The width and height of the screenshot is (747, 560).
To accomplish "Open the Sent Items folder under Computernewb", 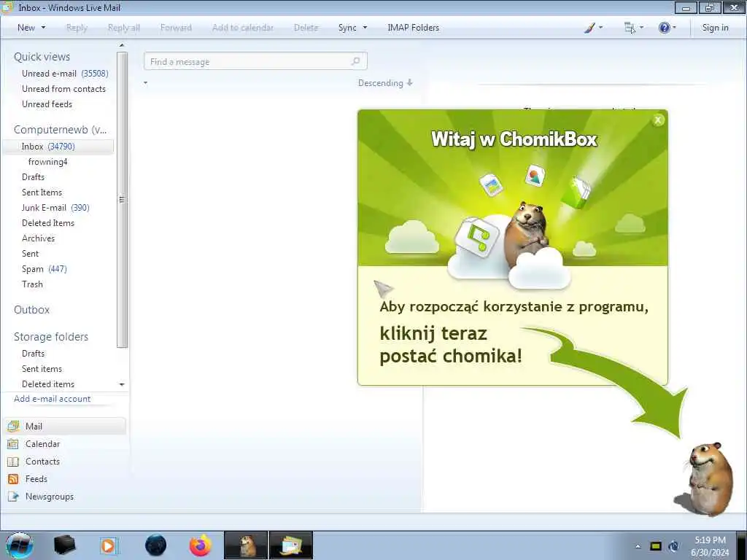I will pos(42,192).
